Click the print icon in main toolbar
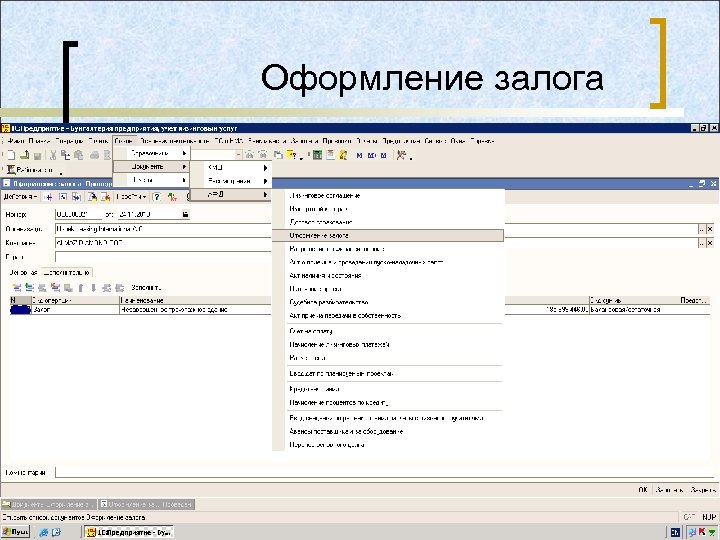The height and width of the screenshot is (540, 720). 94,155
